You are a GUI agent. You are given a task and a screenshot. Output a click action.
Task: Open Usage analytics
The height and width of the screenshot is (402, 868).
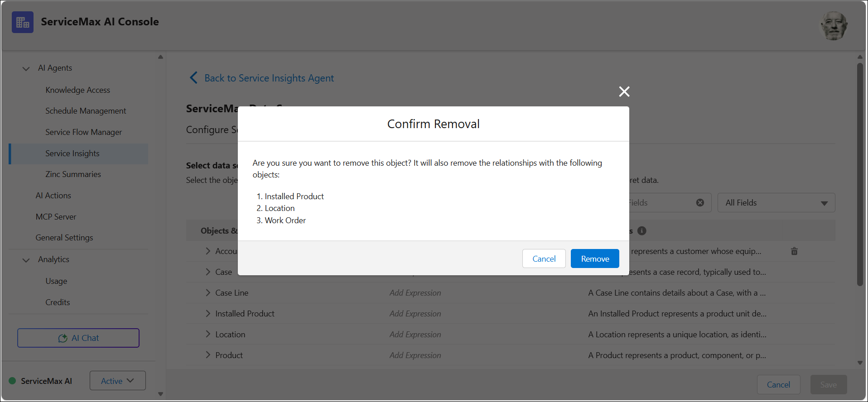[x=56, y=281]
